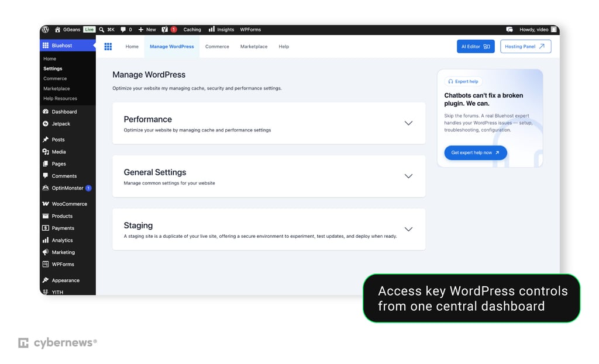Open the Help tab
This screenshot has width=599, height=364.
point(284,47)
